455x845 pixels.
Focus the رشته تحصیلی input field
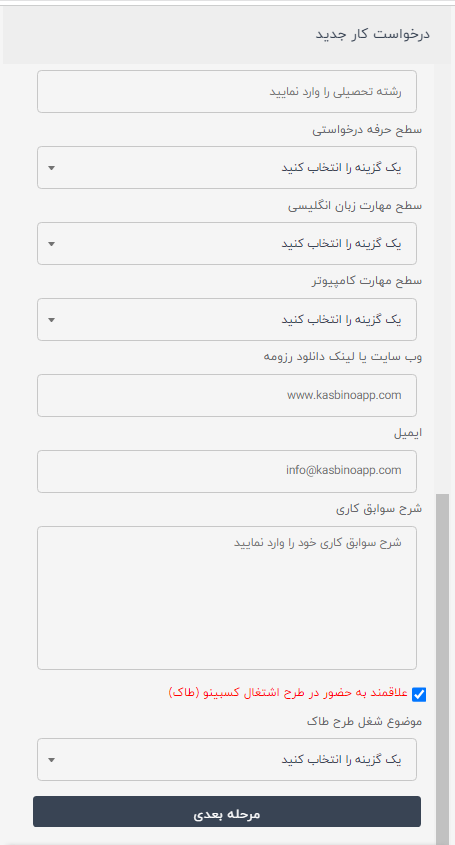227,92
